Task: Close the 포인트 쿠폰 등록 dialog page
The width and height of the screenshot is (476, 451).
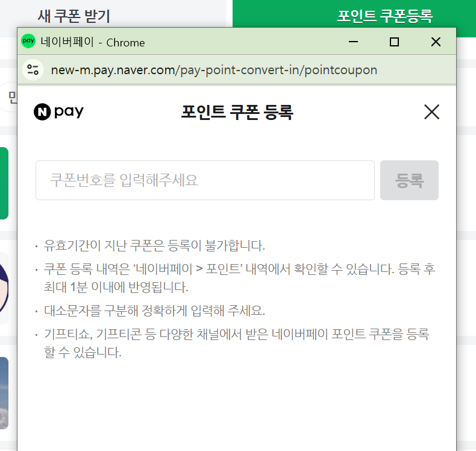Action: (431, 112)
